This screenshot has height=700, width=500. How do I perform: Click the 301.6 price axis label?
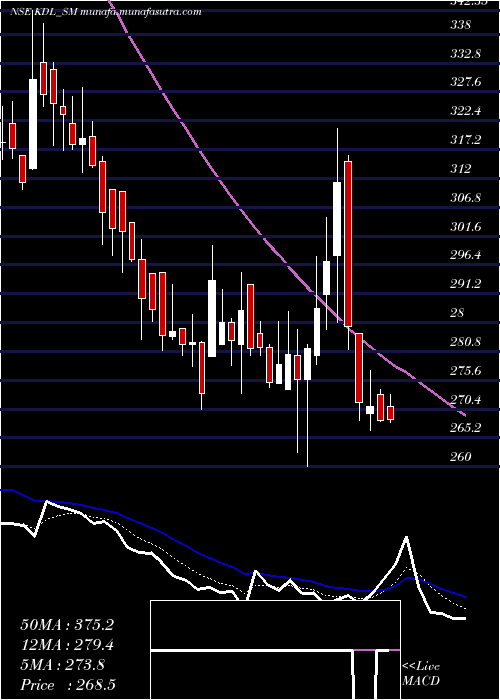[x=465, y=226]
